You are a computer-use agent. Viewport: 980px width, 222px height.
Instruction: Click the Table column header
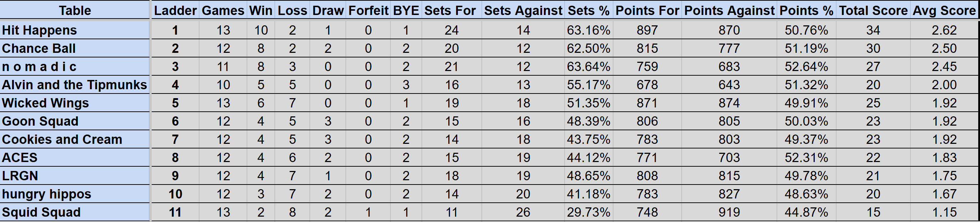click(75, 10)
